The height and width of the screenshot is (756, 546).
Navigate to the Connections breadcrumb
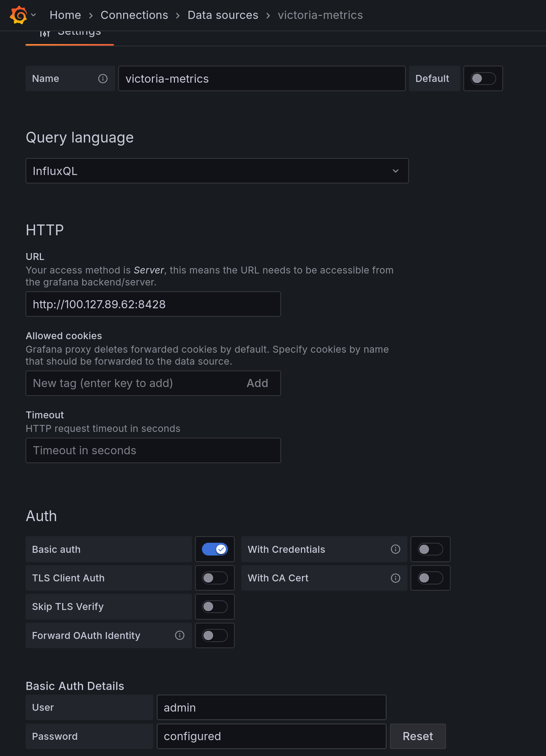(134, 15)
